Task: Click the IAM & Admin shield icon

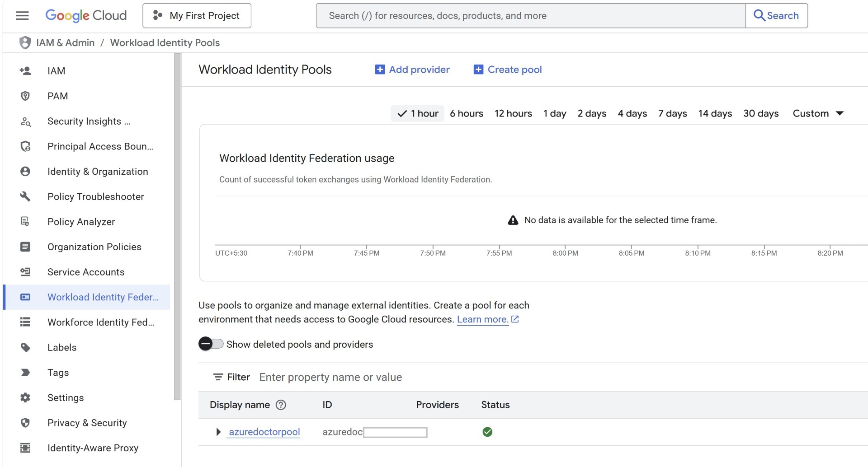Action: tap(25, 42)
